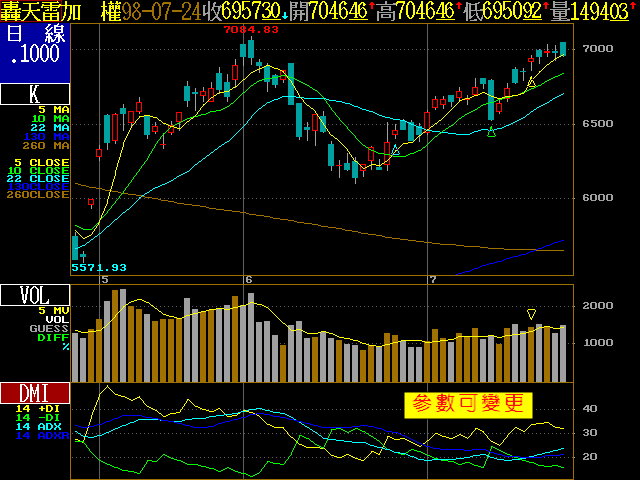Click the red up arrow after the high price

457,10
